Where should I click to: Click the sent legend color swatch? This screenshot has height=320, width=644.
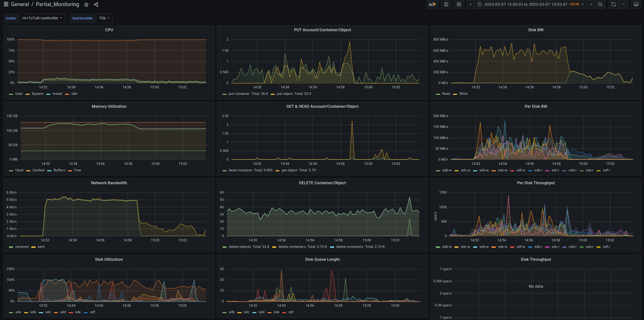click(x=33, y=247)
